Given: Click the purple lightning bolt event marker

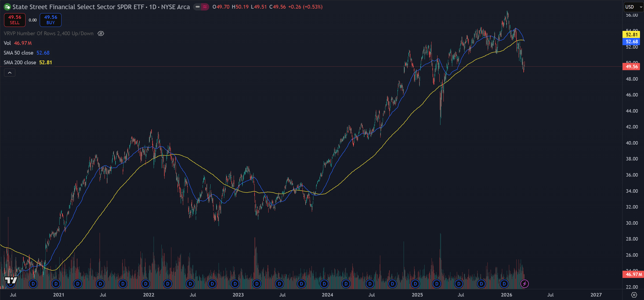Looking at the screenshot, I should coord(524,284).
